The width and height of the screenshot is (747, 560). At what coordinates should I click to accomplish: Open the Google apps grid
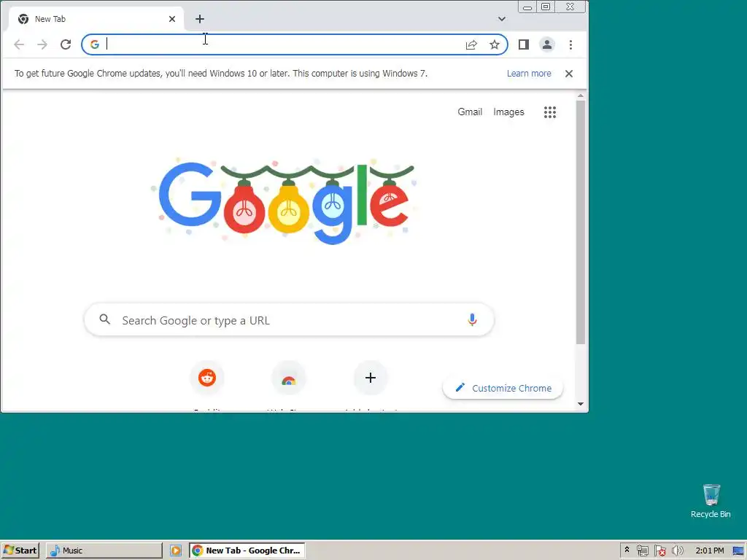(x=550, y=112)
